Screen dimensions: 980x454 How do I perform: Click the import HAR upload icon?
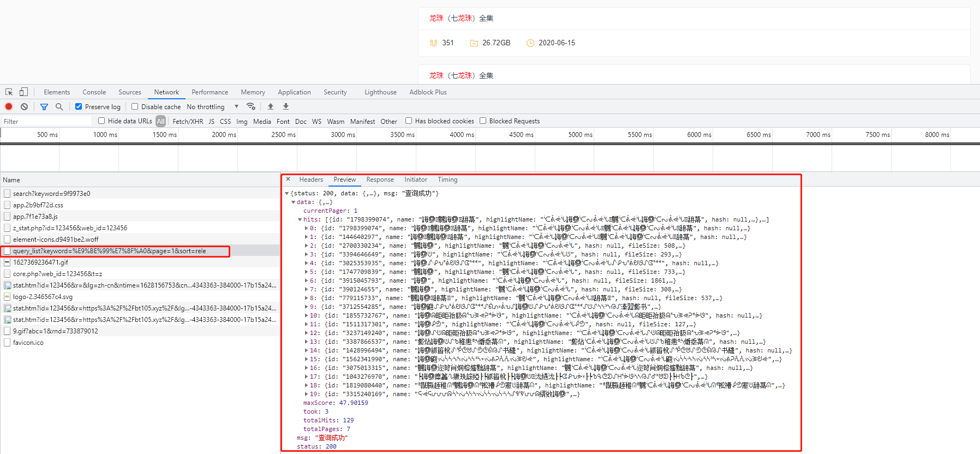pos(271,107)
